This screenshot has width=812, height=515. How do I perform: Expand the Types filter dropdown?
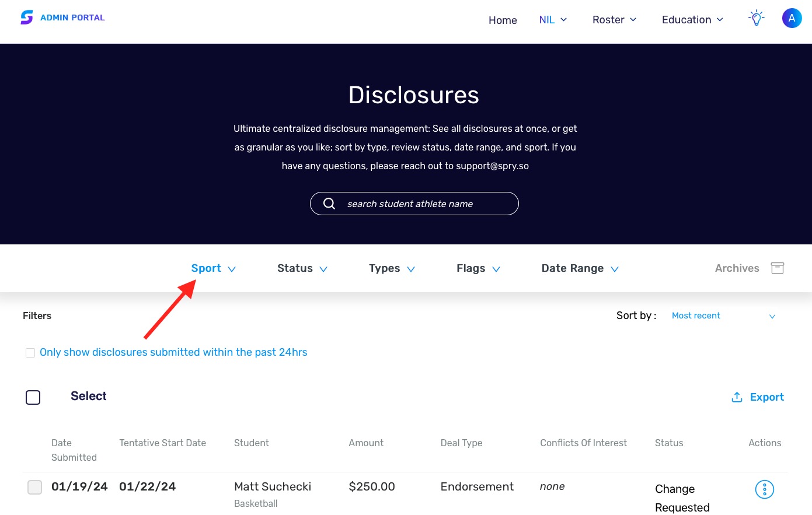point(392,268)
